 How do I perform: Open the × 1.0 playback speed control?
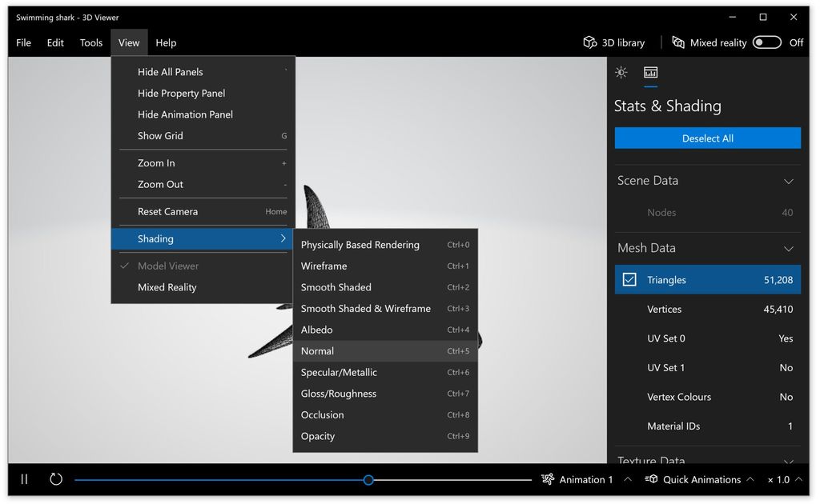tap(781, 478)
